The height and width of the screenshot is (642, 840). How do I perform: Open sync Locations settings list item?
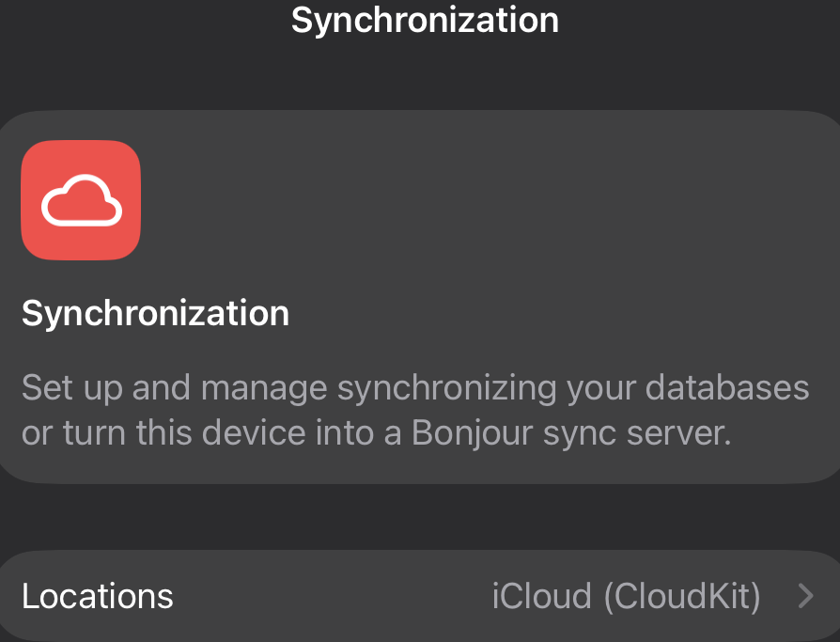coord(420,596)
